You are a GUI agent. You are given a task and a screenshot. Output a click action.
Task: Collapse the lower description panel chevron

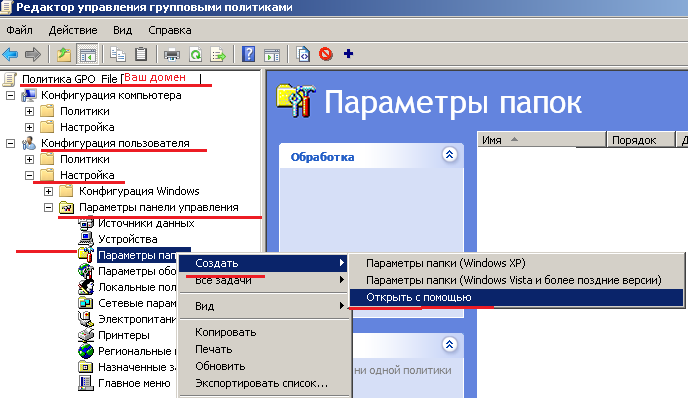coord(449,344)
